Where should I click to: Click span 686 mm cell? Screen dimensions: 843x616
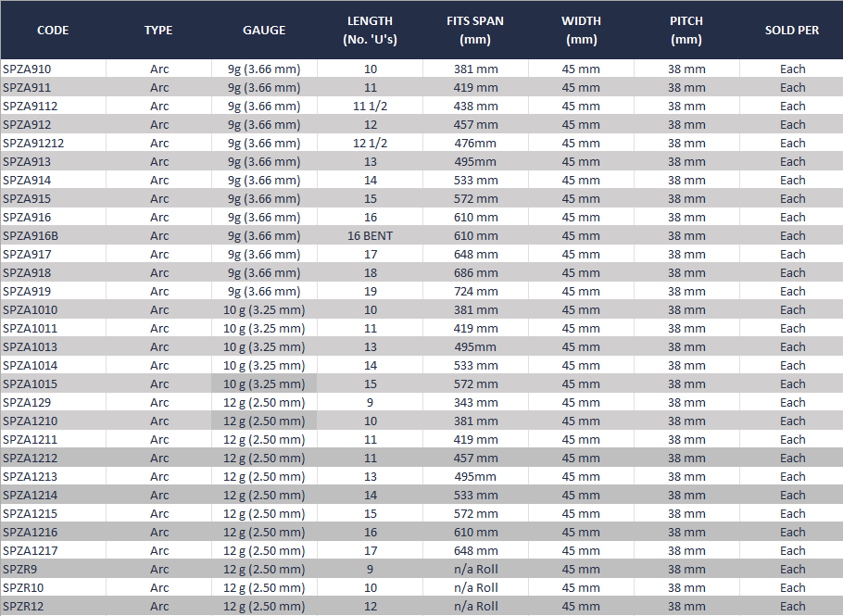[x=475, y=272]
